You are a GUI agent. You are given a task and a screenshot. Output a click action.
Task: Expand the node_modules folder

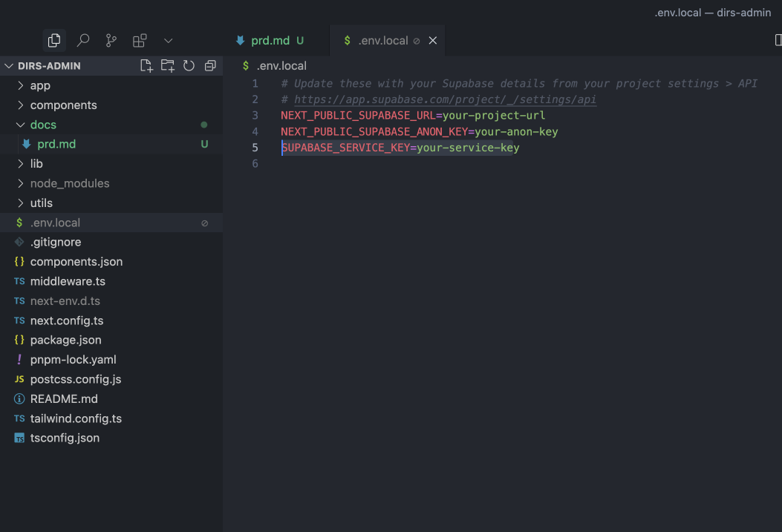coord(69,183)
